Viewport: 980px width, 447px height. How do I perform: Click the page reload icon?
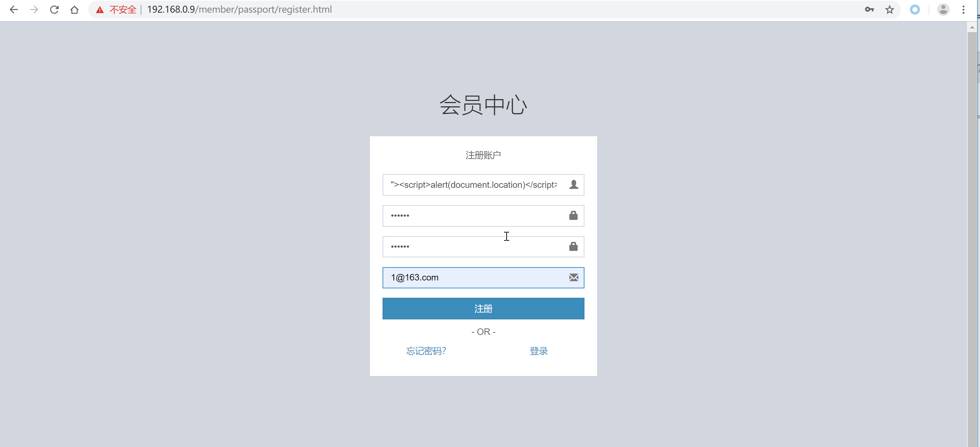click(54, 9)
